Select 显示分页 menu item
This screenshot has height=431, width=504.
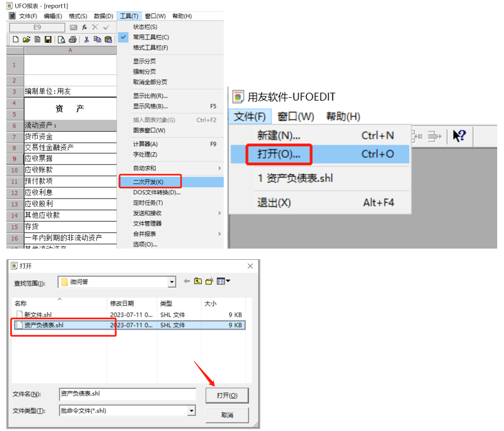click(x=171, y=61)
